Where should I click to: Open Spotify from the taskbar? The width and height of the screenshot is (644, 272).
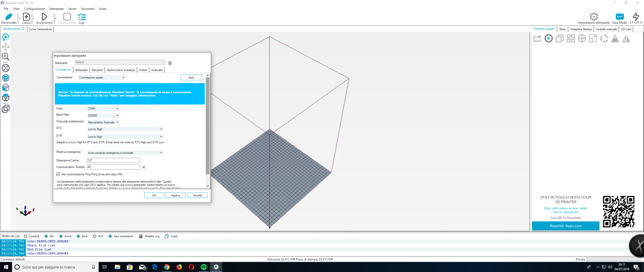tap(204, 267)
